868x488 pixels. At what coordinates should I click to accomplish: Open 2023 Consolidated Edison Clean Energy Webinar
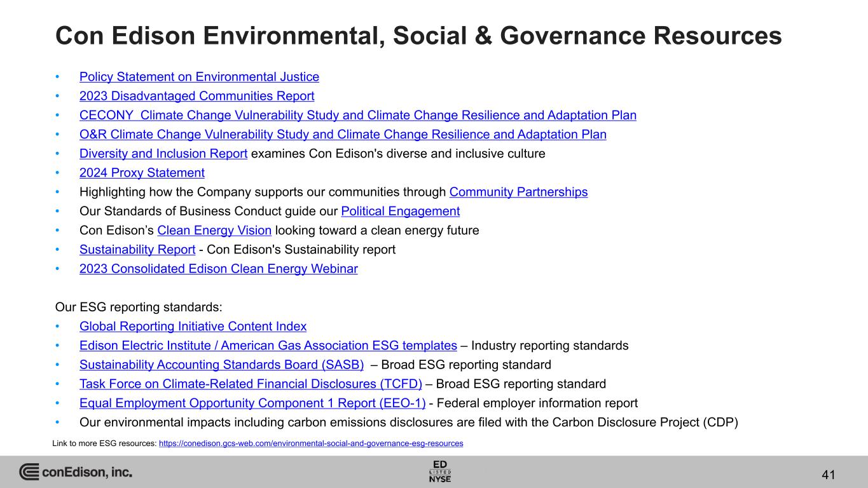click(218, 269)
